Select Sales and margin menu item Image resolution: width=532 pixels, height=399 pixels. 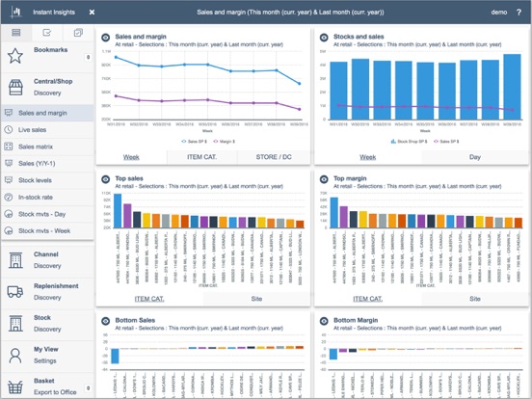click(x=47, y=113)
